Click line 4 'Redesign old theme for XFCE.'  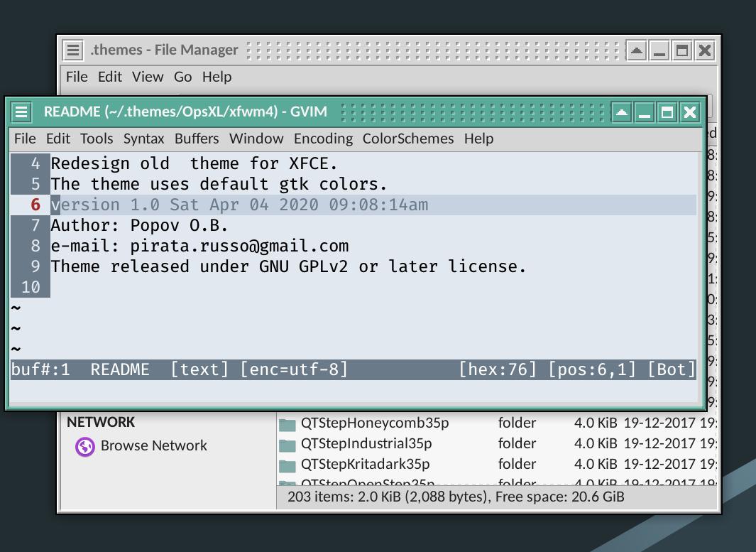(194, 163)
